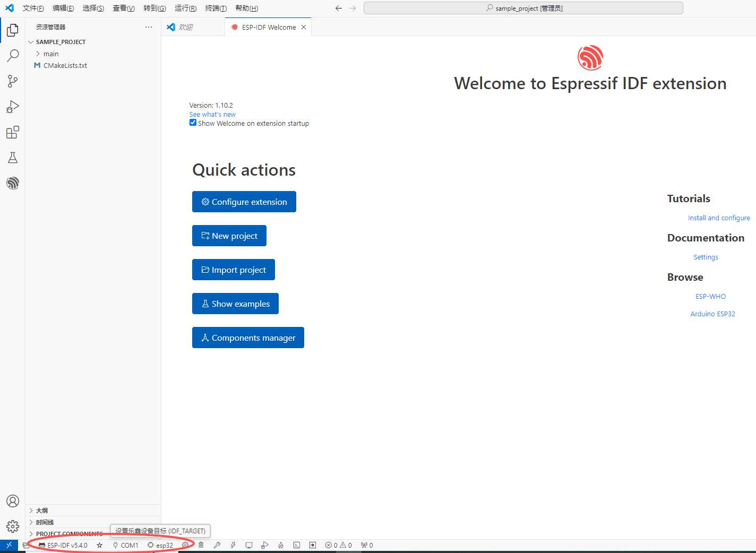Go forward using the right arrow in title bar
Image resolution: width=756 pixels, height=553 pixels.
353,8
